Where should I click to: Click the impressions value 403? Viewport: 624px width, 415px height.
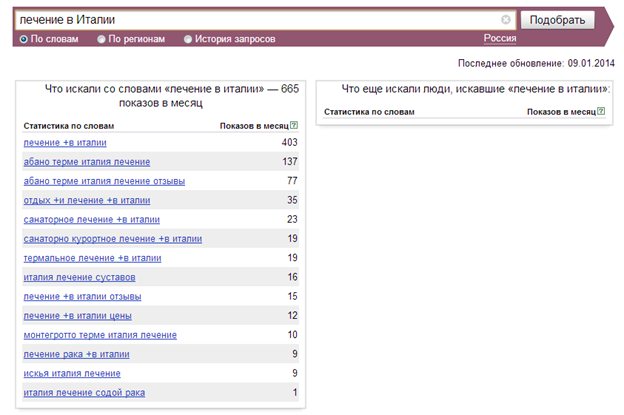289,142
